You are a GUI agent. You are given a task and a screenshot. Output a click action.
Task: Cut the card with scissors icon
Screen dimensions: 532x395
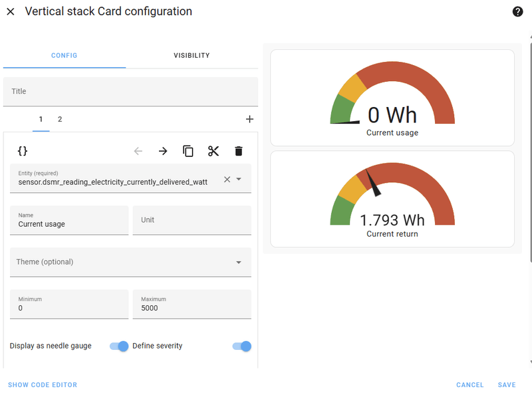pyautogui.click(x=213, y=151)
